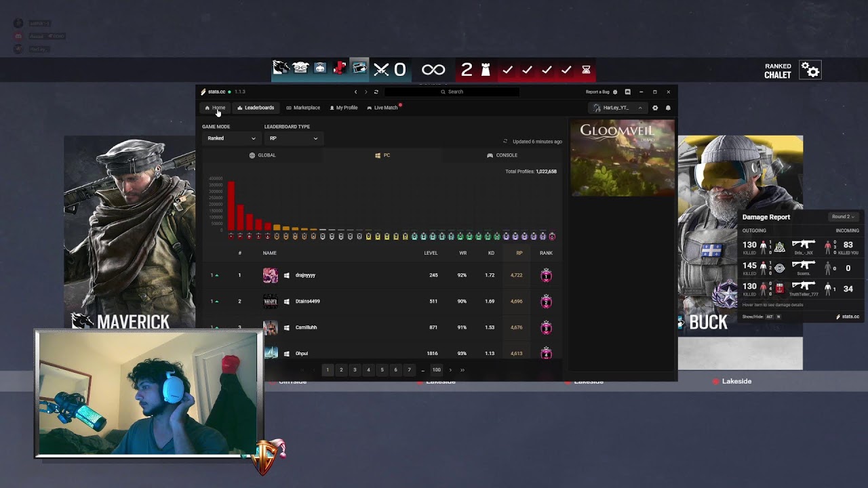Open the Home tab in stats.cc
The height and width of the screenshot is (488, 868).
point(215,108)
